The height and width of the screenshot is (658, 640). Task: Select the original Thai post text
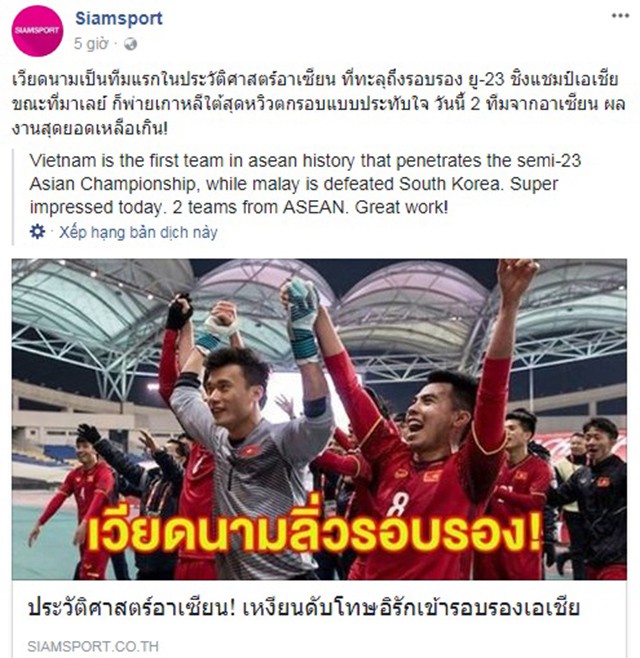319,103
